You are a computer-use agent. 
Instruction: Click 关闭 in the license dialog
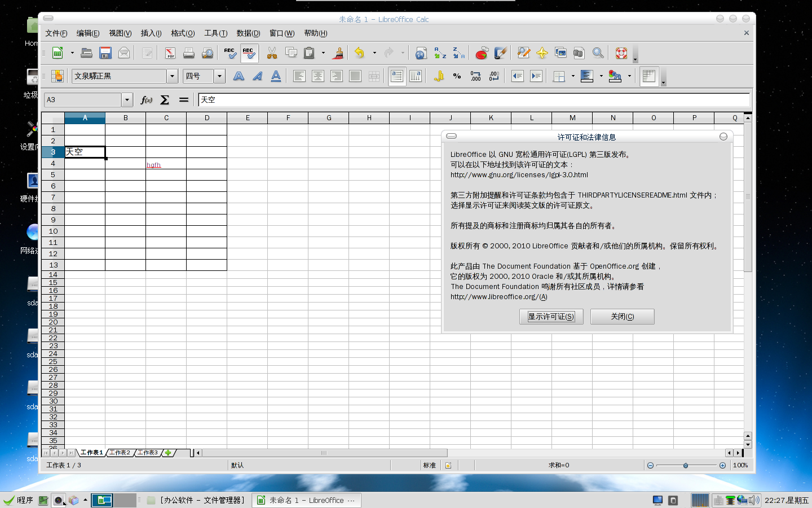622,317
